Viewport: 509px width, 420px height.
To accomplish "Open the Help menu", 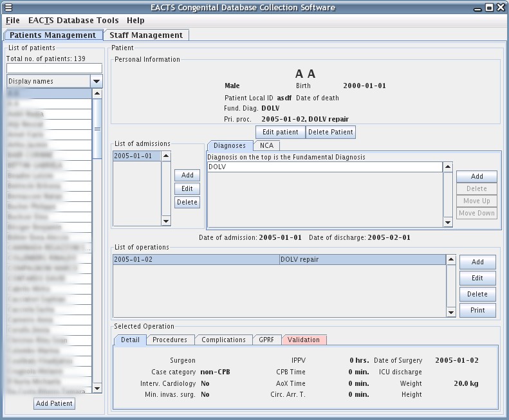I will coord(135,21).
